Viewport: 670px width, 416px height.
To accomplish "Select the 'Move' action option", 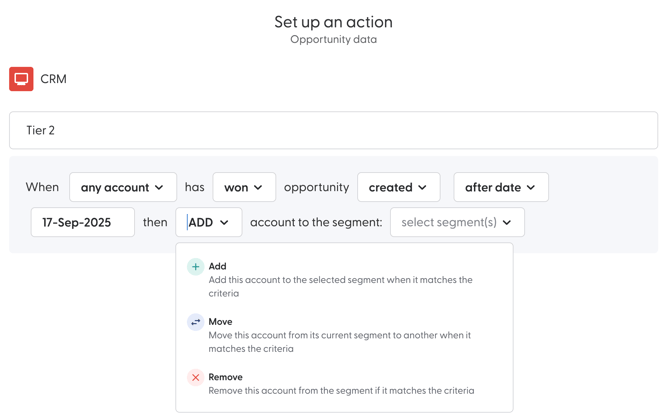I will point(220,322).
